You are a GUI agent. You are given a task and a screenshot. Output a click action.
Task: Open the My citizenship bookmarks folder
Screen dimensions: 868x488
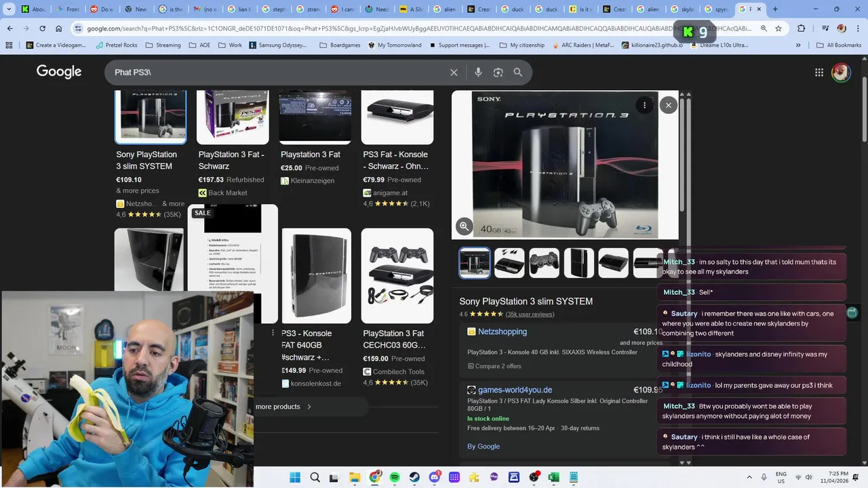pos(521,45)
